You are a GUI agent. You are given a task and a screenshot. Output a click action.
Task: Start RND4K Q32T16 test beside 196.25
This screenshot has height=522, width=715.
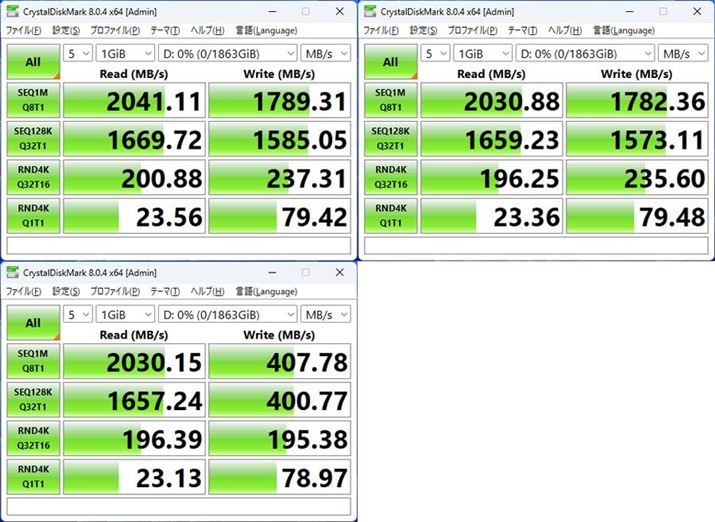[x=391, y=177]
